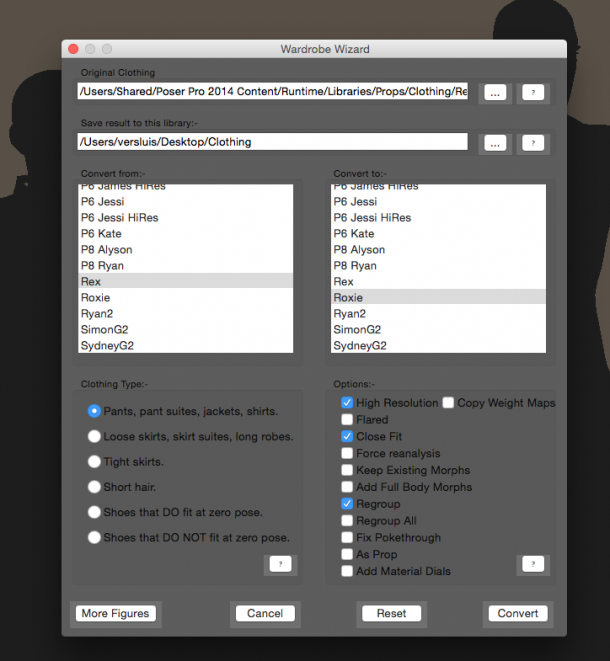Browse for Original Clothing file
Viewport: 610px width, 661px height.
(x=495, y=92)
